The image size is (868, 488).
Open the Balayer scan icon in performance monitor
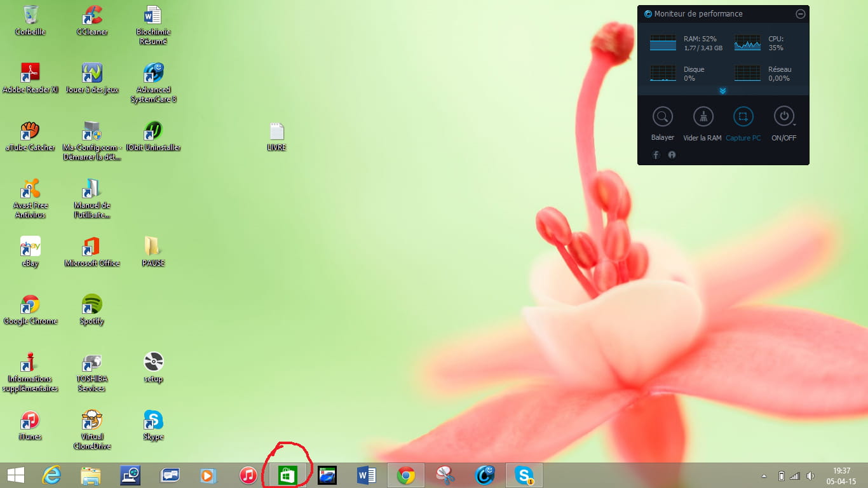[662, 116]
